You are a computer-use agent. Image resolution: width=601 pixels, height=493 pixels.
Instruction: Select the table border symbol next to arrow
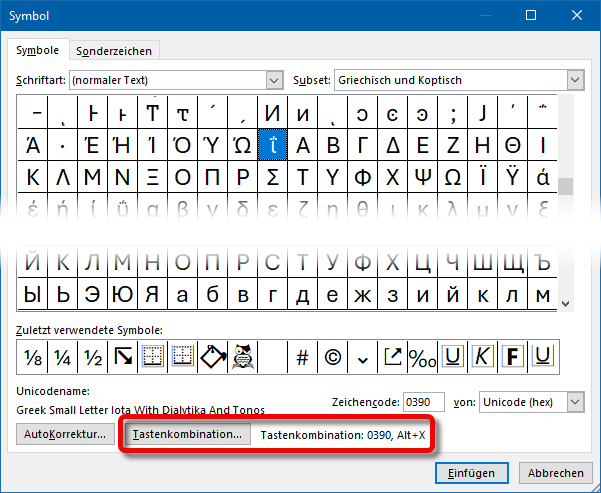[x=152, y=357]
